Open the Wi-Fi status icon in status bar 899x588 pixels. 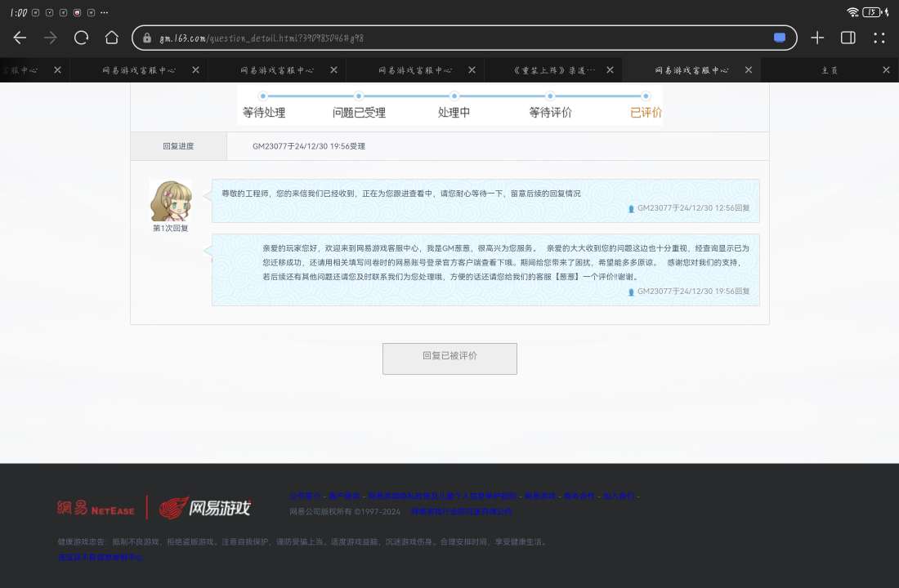pos(852,12)
